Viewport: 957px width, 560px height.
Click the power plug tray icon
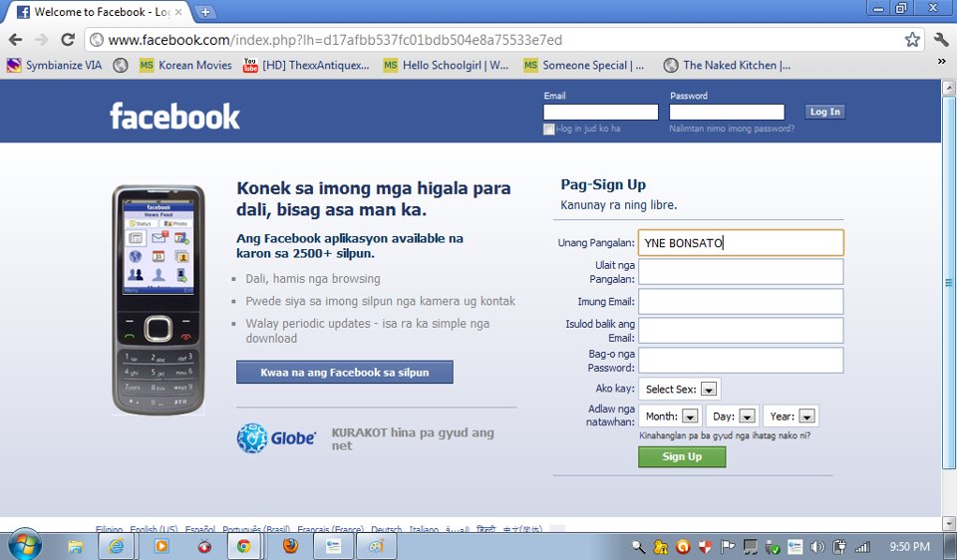[x=839, y=547]
